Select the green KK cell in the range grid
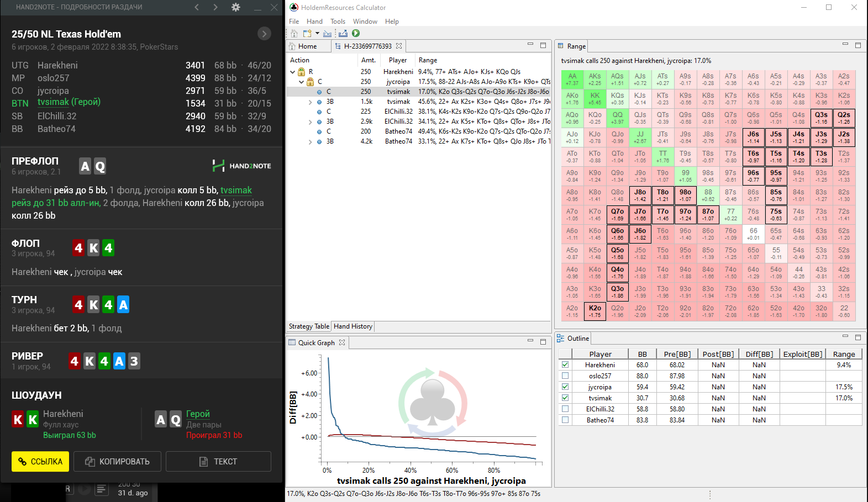This screenshot has width=868, height=502. click(595, 98)
